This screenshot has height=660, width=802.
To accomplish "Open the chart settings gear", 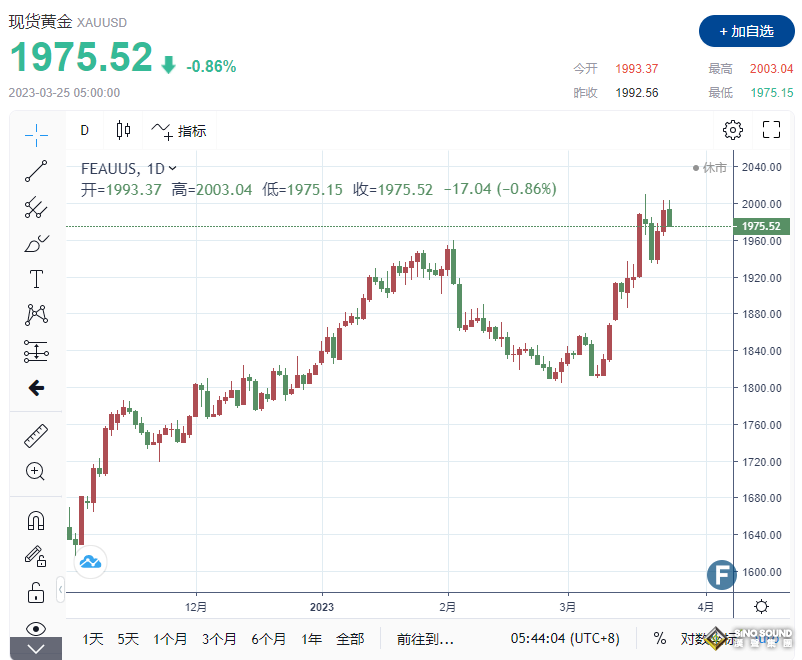I will point(733,130).
